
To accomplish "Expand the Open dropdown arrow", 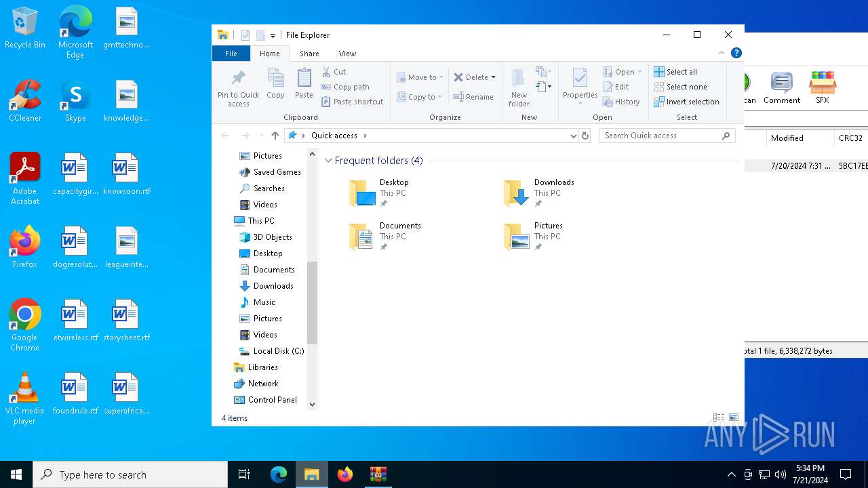I will [639, 72].
